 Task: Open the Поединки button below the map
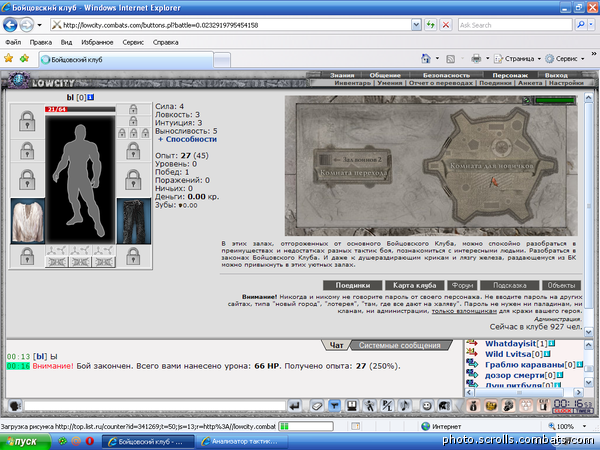pyautogui.click(x=352, y=285)
